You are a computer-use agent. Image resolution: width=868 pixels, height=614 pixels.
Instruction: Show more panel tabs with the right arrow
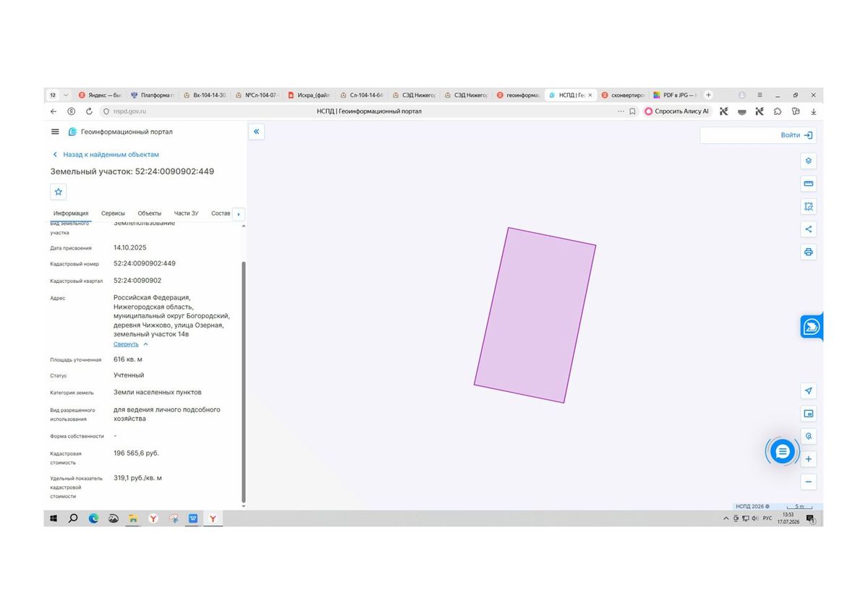pyautogui.click(x=239, y=214)
